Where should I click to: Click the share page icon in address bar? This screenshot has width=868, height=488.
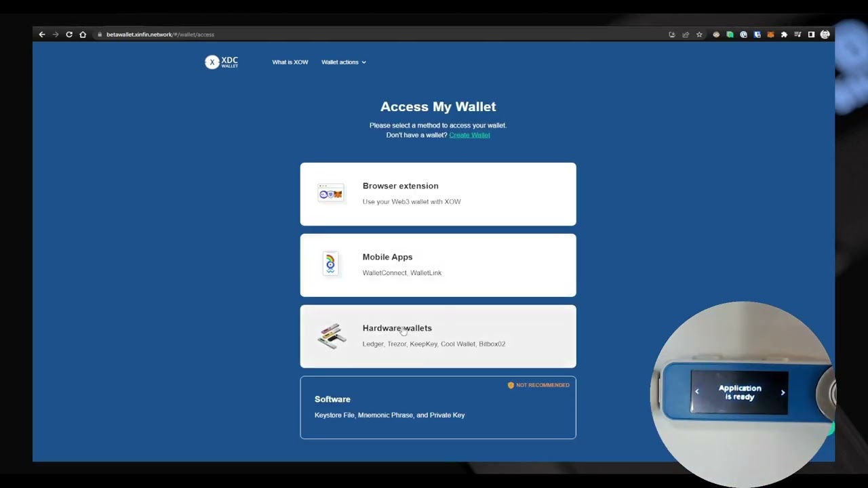(686, 35)
